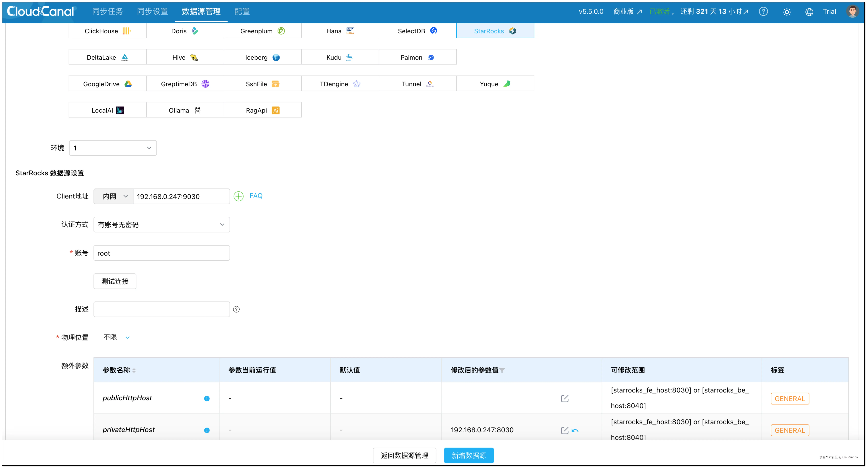Expand the 内网 network type dropdown
868x469 pixels.
pos(113,196)
